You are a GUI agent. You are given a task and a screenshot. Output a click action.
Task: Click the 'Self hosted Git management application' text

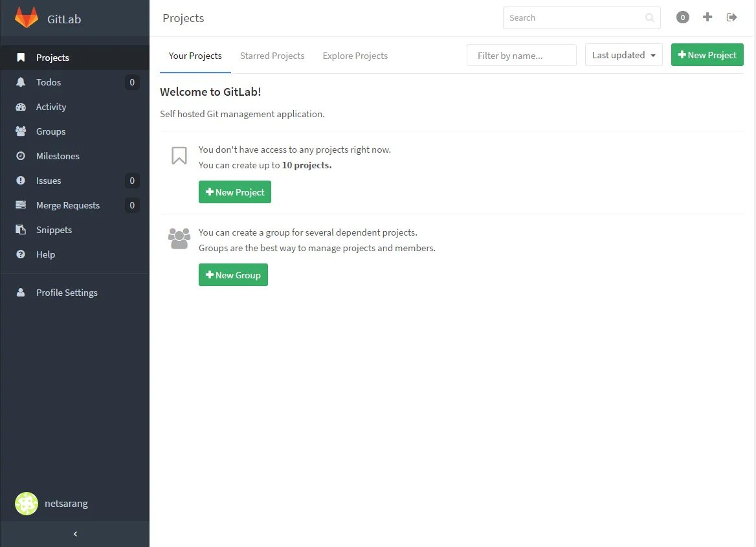coord(243,114)
